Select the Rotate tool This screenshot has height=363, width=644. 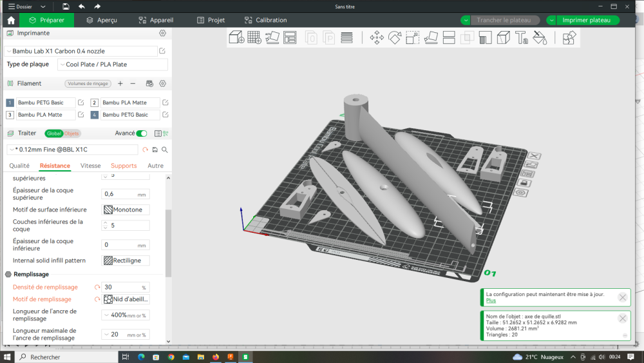pos(395,38)
